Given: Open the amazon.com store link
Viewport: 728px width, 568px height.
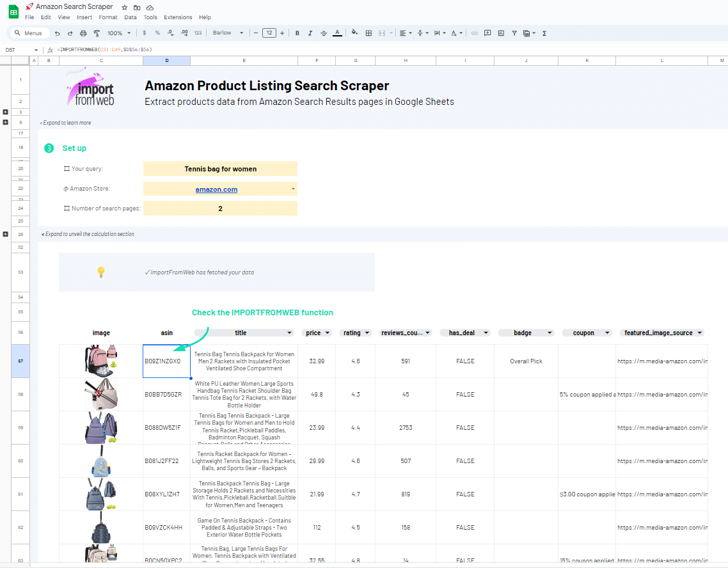Looking at the screenshot, I should tap(216, 189).
